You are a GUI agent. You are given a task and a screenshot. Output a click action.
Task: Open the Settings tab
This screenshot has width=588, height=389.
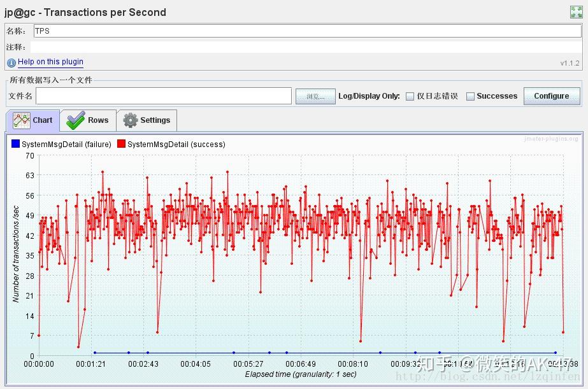click(x=147, y=120)
